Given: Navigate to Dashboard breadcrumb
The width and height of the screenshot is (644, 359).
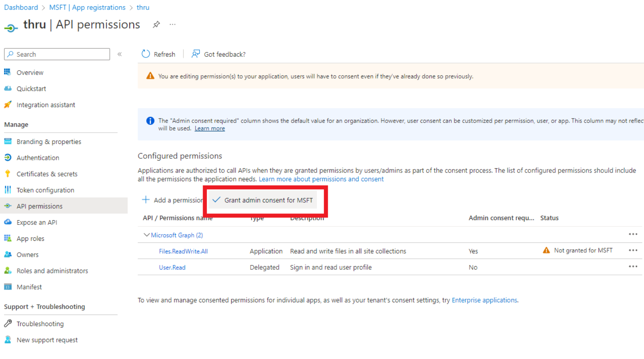Looking at the screenshot, I should tap(21, 8).
